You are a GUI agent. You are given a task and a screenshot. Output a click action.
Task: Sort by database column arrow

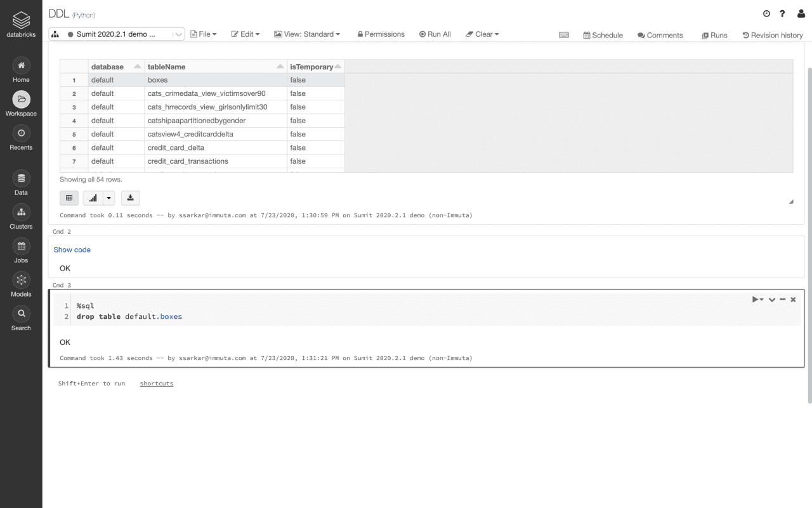pyautogui.click(x=137, y=67)
